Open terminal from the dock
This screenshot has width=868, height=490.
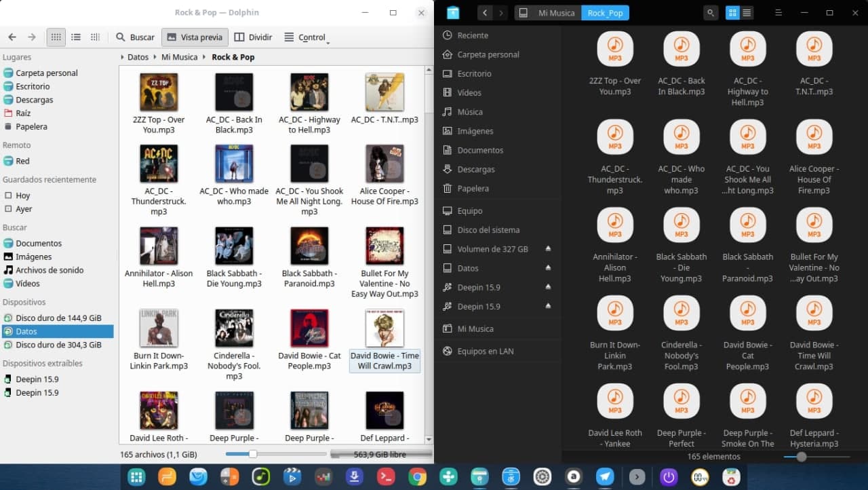pos(386,476)
